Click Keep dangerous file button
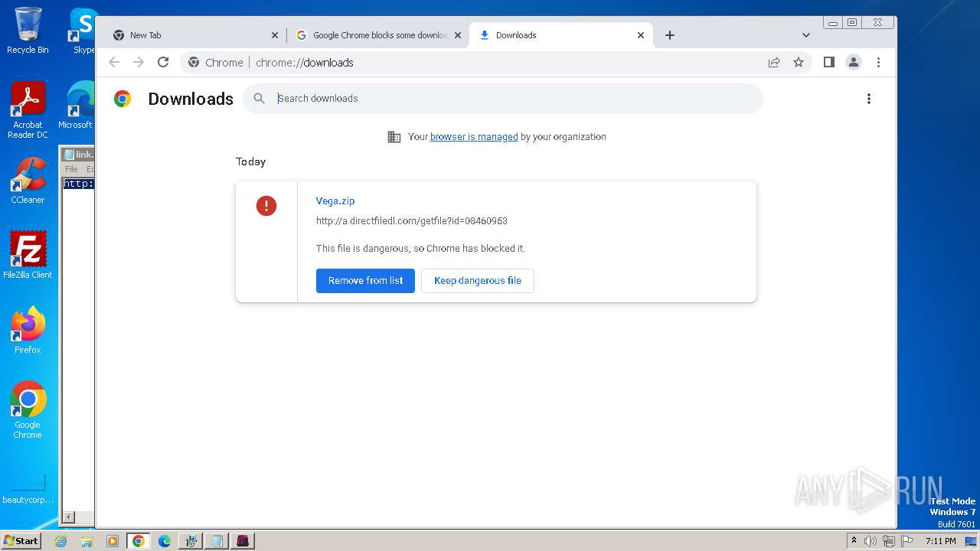This screenshot has height=551, width=980. point(478,281)
